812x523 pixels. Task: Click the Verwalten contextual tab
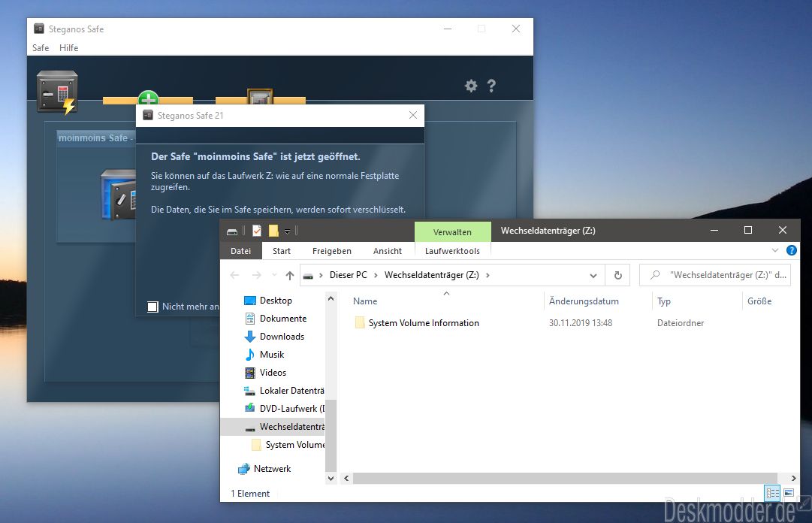coord(453,232)
